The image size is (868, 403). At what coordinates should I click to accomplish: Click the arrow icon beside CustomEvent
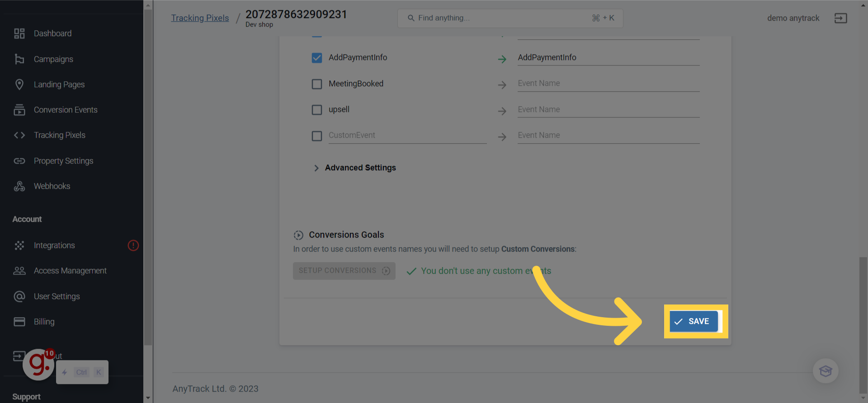(x=502, y=137)
